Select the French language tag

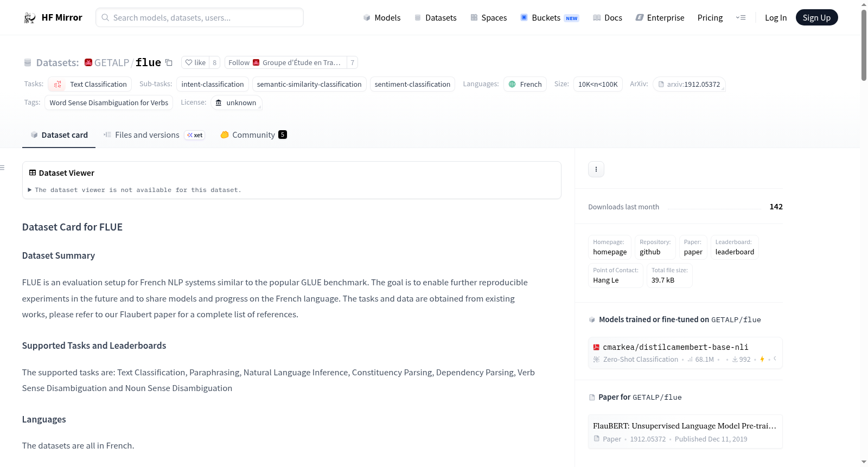(525, 84)
